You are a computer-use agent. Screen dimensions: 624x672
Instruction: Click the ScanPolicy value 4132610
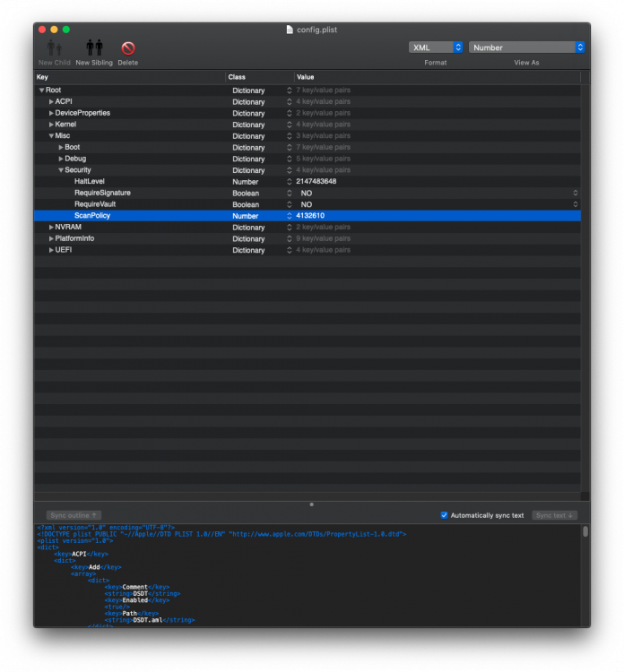tap(310, 216)
